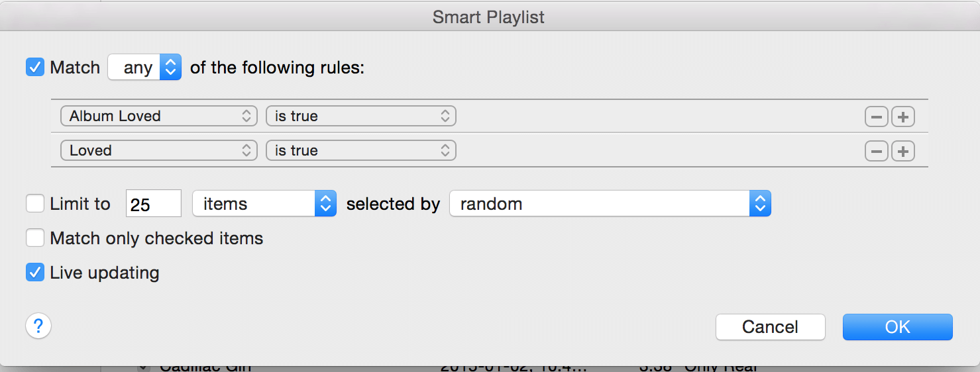The image size is (980, 372).
Task: Open the any/all match dropdown
Action: 144,67
